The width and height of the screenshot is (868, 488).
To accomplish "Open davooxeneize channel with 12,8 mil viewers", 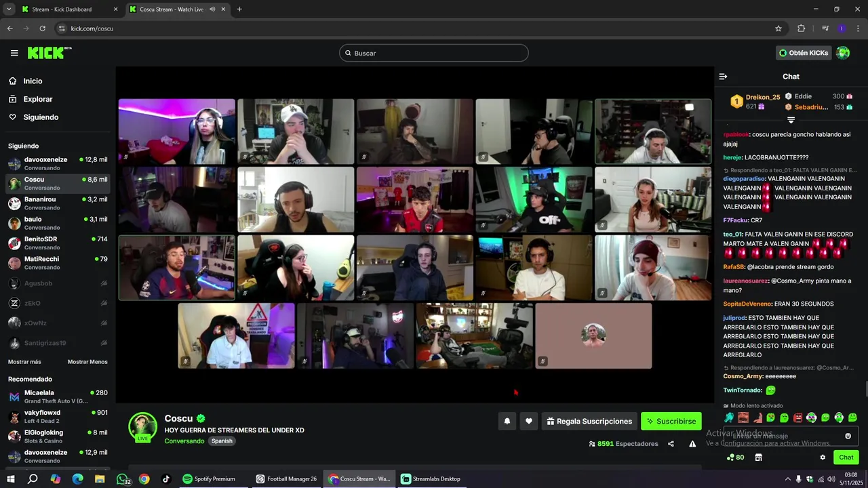I will pos(58,163).
